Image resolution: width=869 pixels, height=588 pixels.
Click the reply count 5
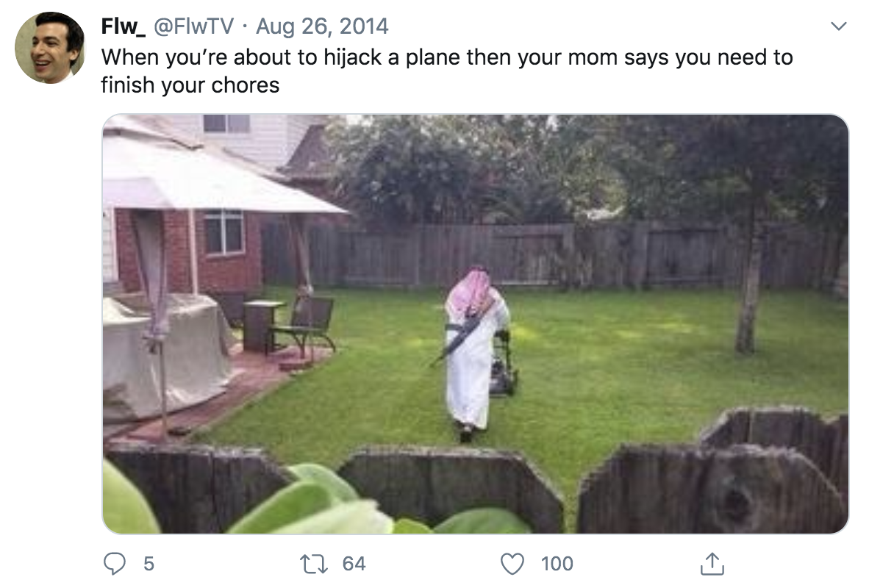tap(149, 564)
